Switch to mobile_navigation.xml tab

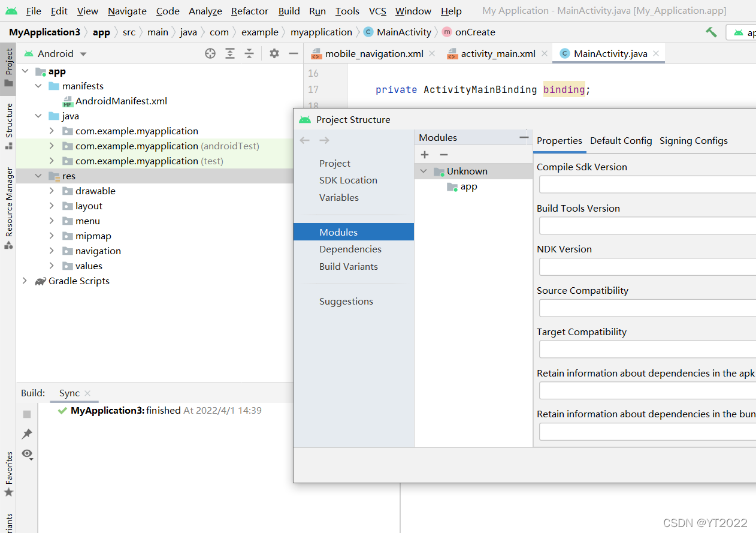pyautogui.click(x=374, y=53)
